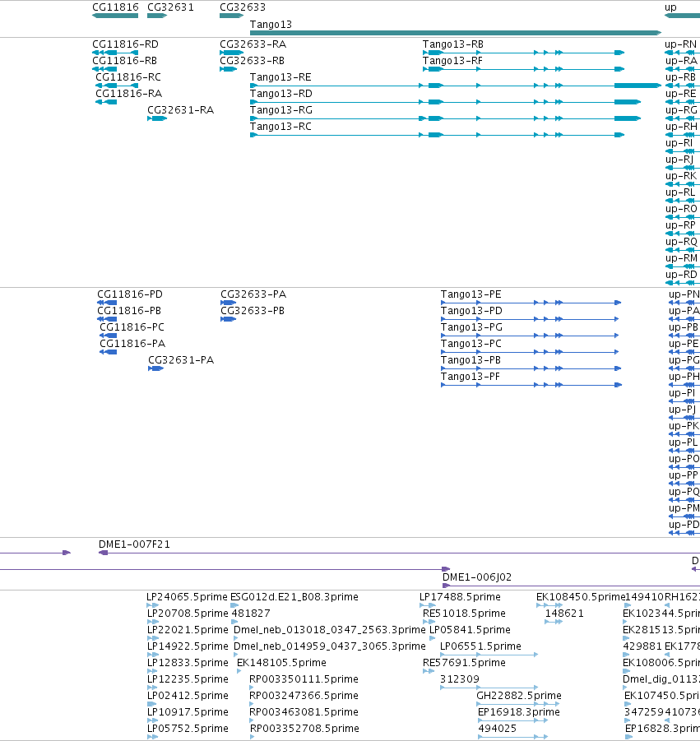Select transcript CG11816-RA
The height and width of the screenshot is (741, 700).
128,94
